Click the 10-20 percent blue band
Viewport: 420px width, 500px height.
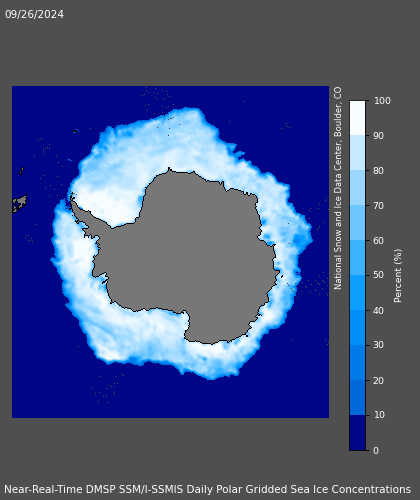tap(357, 398)
